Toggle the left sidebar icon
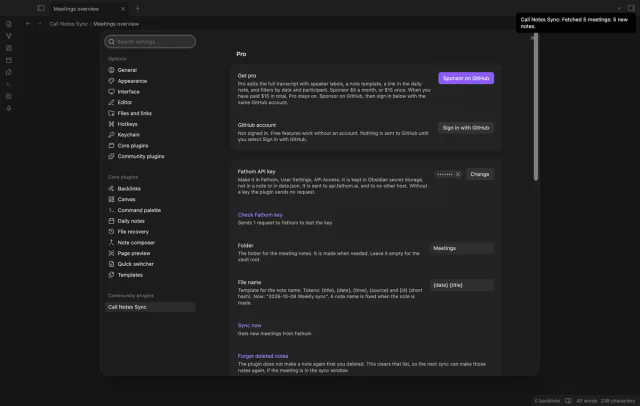640x406 pixels. click(x=40, y=8)
